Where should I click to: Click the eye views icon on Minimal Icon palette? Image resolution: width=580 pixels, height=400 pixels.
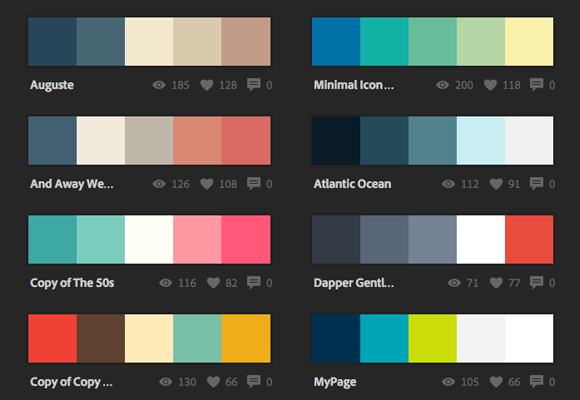[x=442, y=85]
